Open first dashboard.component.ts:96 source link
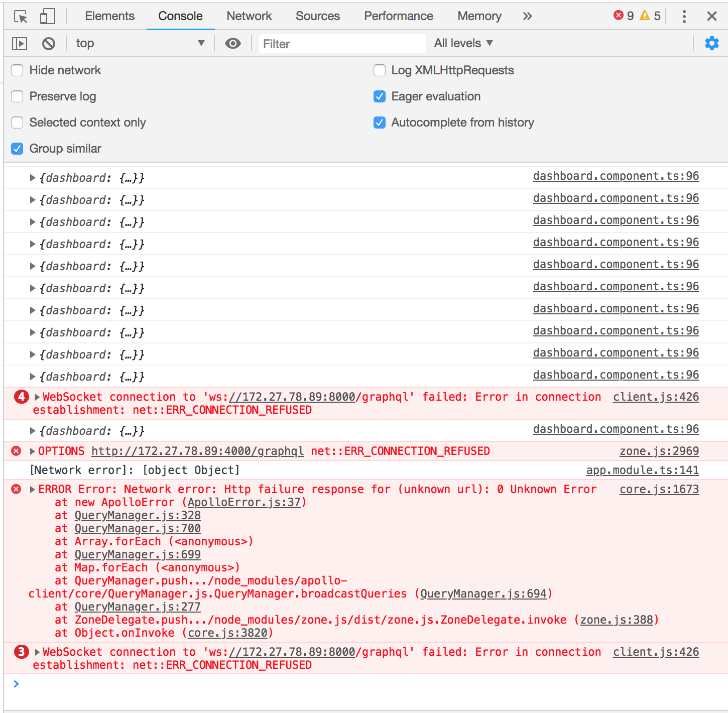The image size is (728, 713). 616,176
